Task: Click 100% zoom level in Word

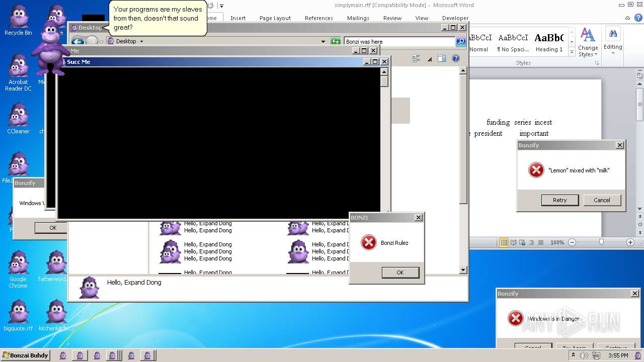Action: pos(557,242)
